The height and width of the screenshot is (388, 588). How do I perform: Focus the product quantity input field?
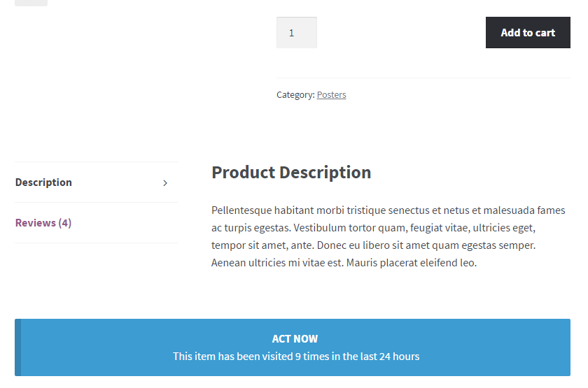tap(297, 33)
